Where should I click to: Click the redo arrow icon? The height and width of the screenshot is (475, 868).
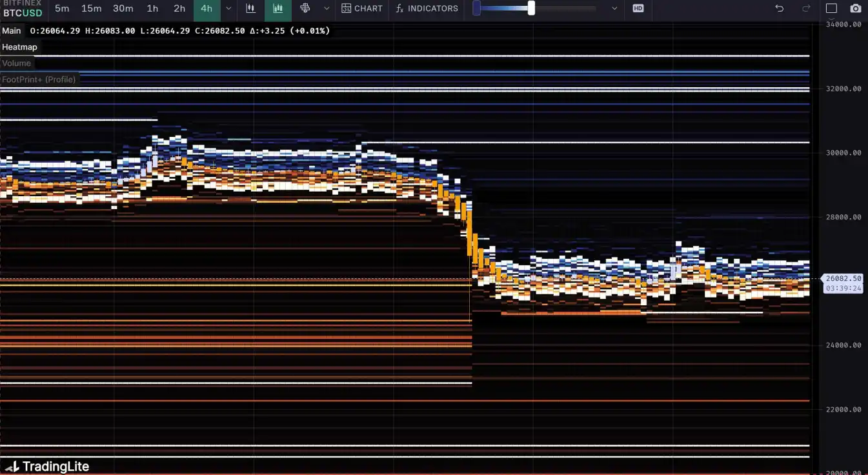click(806, 8)
